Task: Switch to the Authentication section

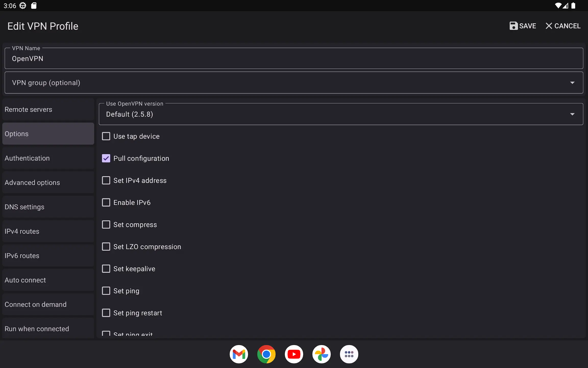Action: coord(48,158)
